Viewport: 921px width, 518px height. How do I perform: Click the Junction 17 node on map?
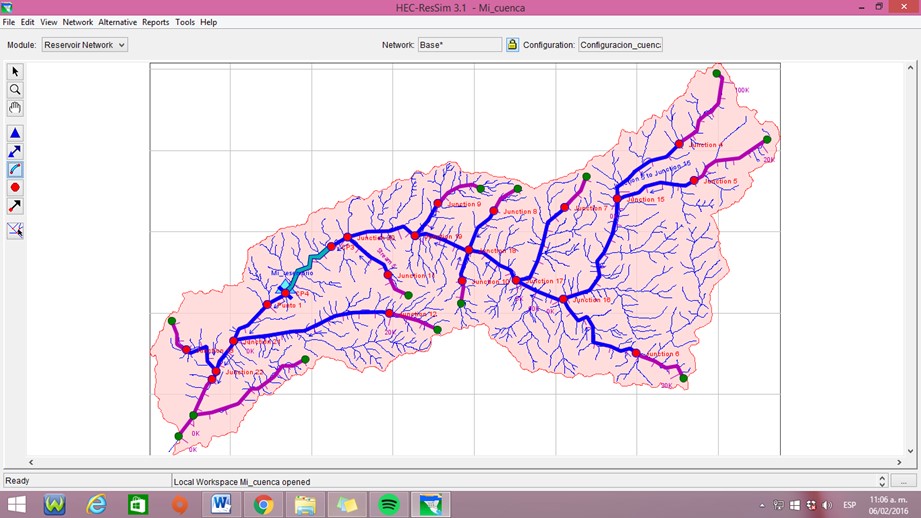click(516, 281)
